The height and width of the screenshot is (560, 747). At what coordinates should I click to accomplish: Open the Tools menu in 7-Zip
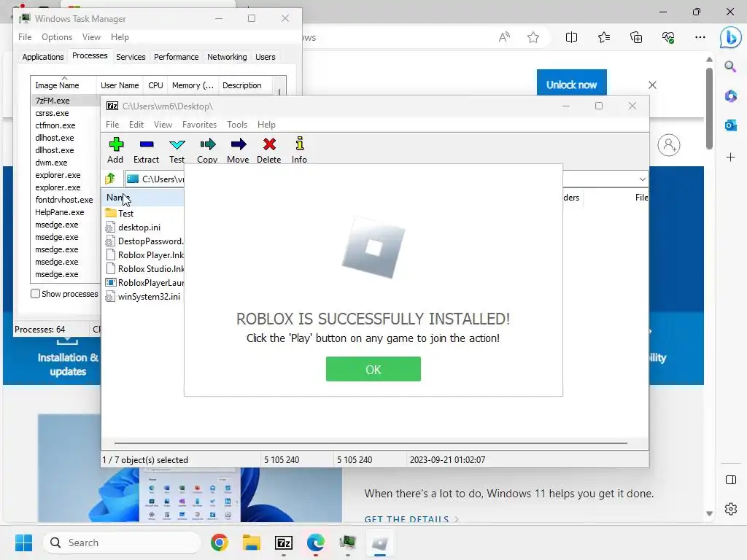(237, 124)
